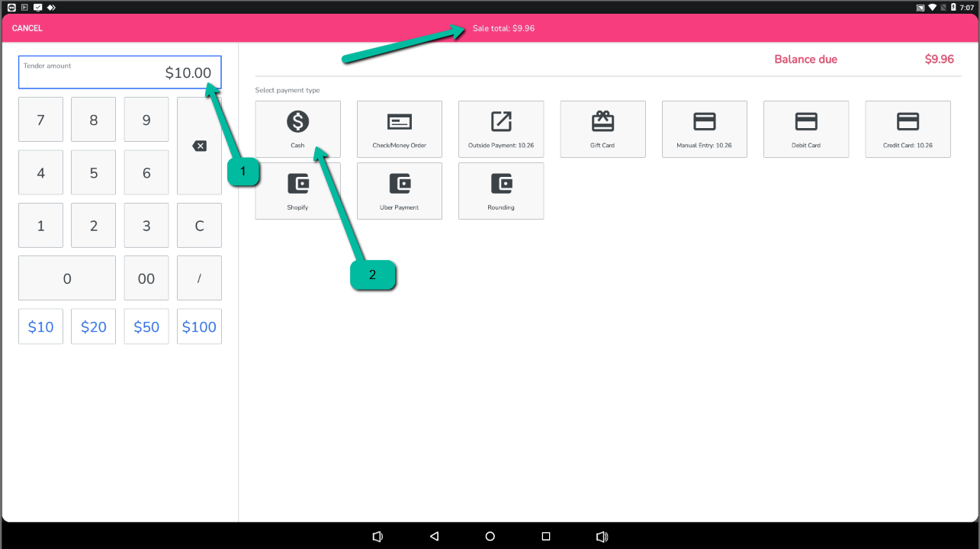Focus the Tender amount field

(120, 72)
